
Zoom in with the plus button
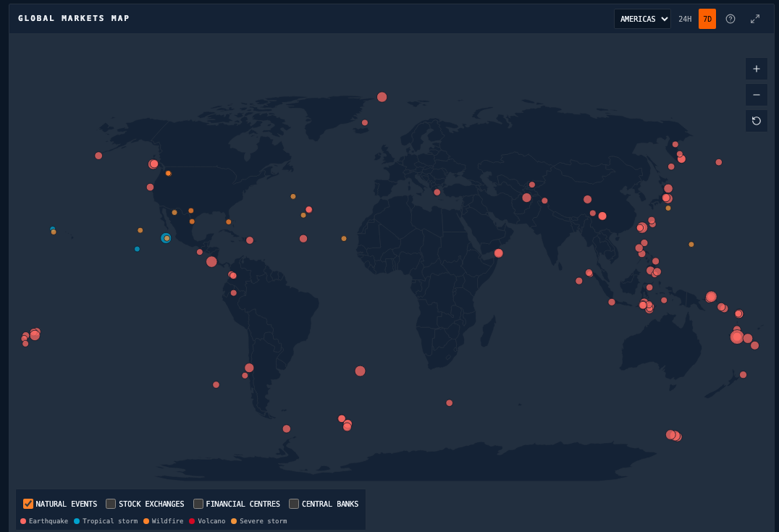[756, 69]
